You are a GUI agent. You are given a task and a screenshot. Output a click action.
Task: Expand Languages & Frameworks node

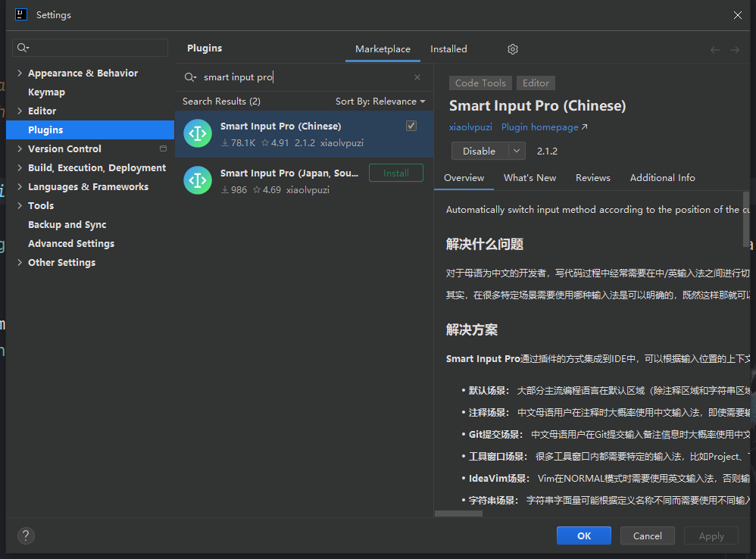tap(20, 186)
